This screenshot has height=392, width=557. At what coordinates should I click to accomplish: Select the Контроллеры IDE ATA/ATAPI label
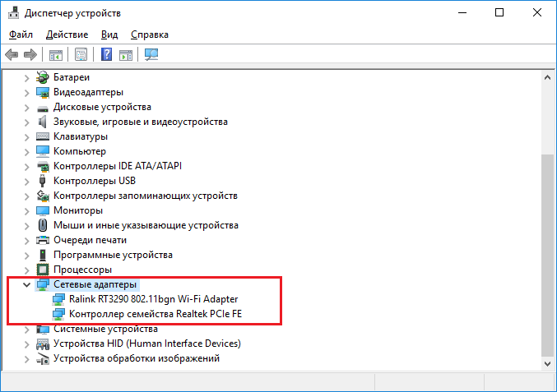coord(118,166)
